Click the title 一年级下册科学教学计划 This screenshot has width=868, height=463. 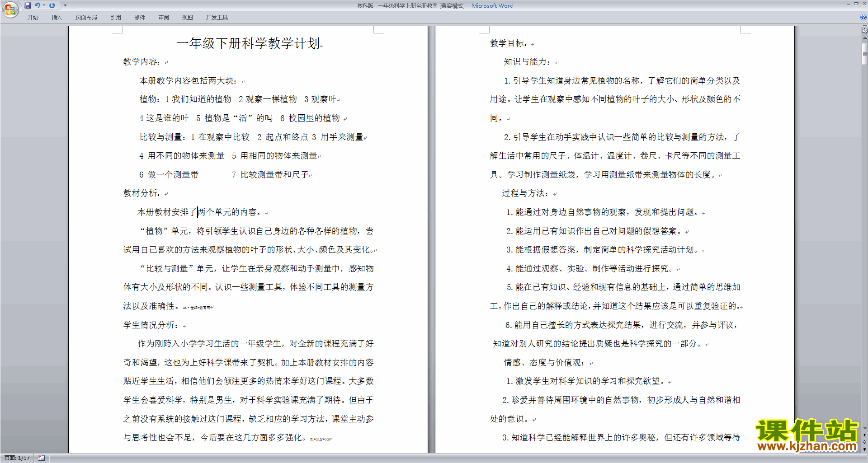248,43
